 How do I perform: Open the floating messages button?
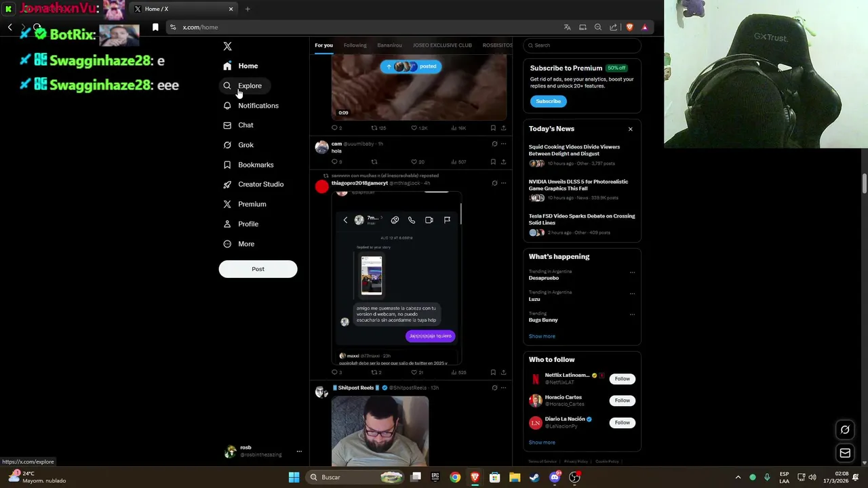pyautogui.click(x=845, y=453)
